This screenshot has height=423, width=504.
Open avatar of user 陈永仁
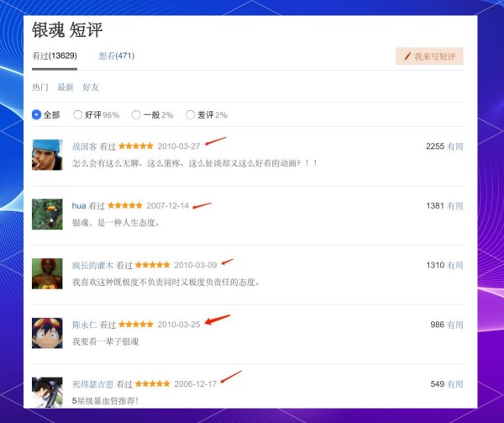(47, 333)
